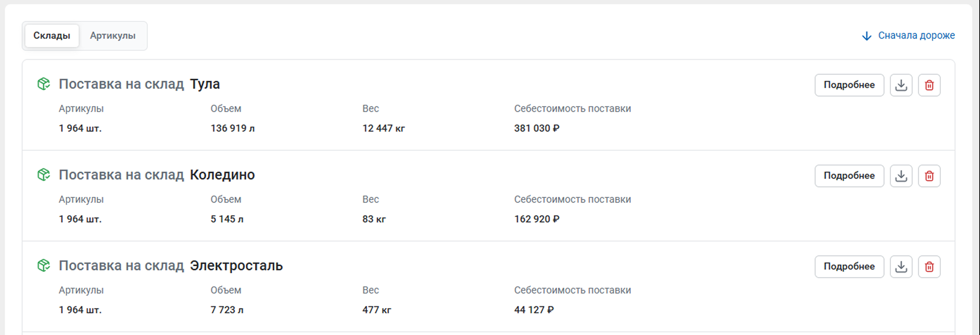This screenshot has height=335, width=980.
Task: Download the Коледино warehouse supply file
Action: click(901, 176)
